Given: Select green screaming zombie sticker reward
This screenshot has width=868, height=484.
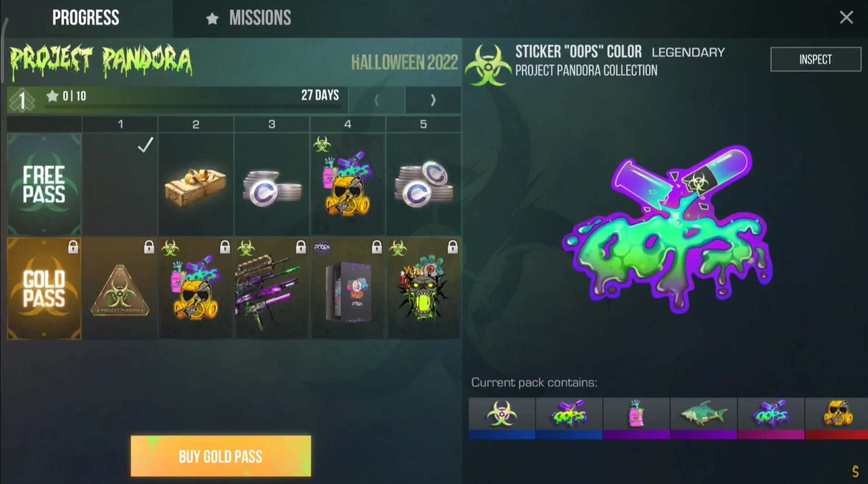Looking at the screenshot, I should (424, 288).
